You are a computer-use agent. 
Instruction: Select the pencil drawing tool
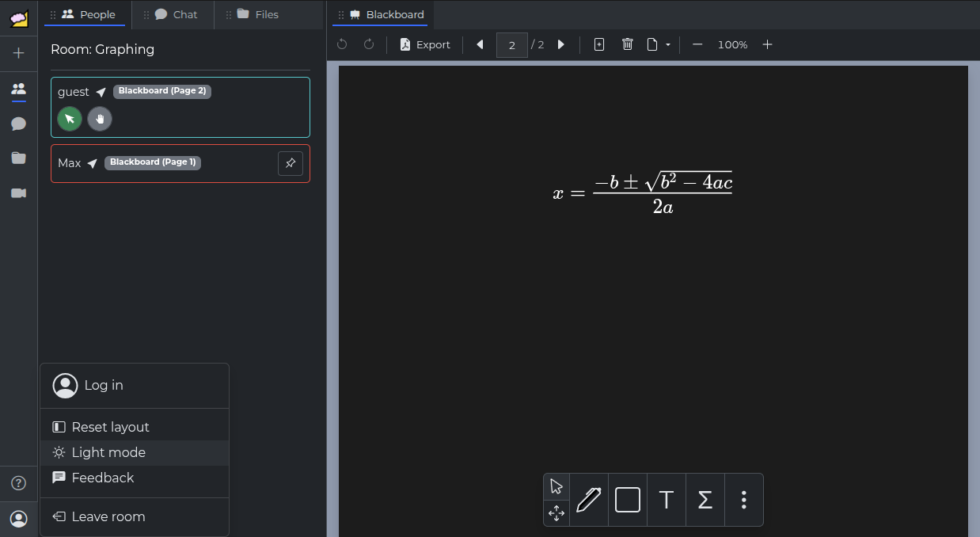pos(589,500)
